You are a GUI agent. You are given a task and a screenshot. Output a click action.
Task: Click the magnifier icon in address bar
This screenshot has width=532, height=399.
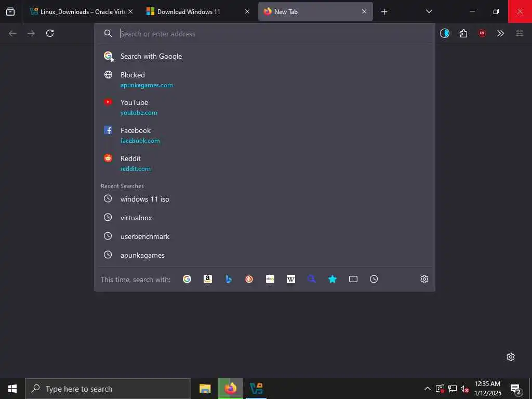coord(108,33)
